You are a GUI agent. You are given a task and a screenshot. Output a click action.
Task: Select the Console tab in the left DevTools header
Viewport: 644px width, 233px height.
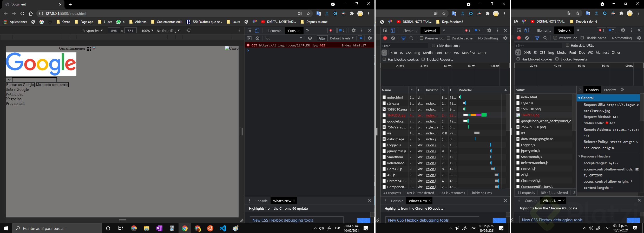[294, 31]
